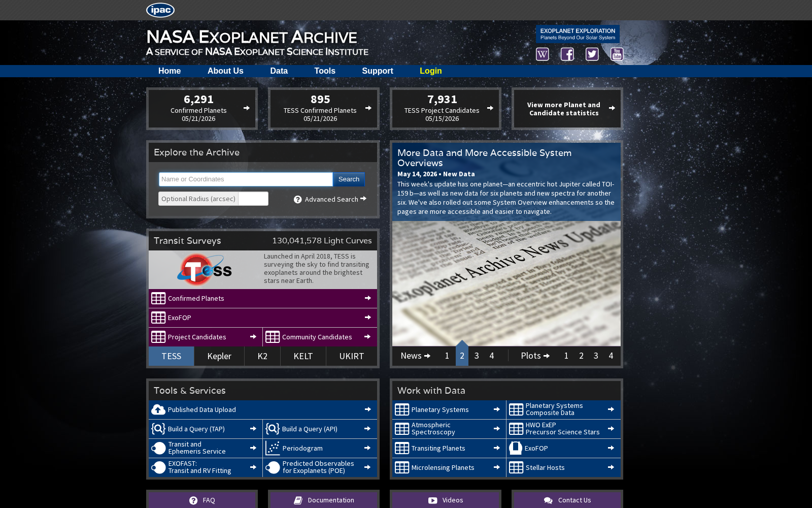This screenshot has width=812, height=508.
Task: Click table icon beside Planetary Systems Composite Data
Action: tap(516, 409)
